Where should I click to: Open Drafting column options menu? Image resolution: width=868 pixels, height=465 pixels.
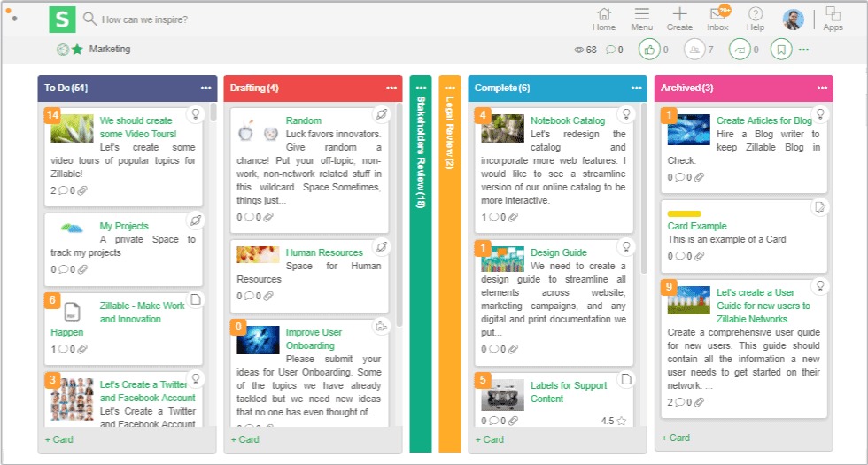391,88
